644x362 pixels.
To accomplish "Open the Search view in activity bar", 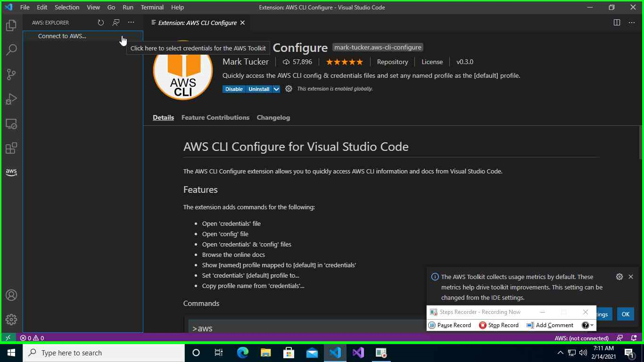I will [11, 50].
